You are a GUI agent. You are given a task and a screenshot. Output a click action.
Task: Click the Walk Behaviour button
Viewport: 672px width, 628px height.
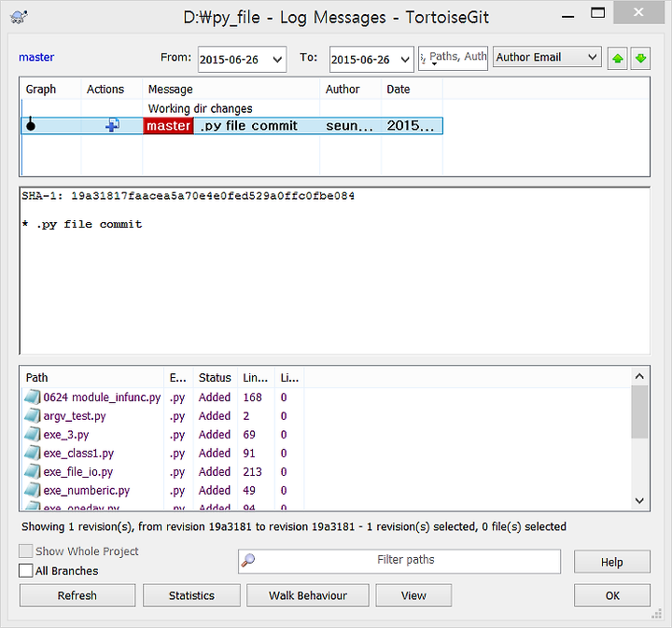click(308, 595)
